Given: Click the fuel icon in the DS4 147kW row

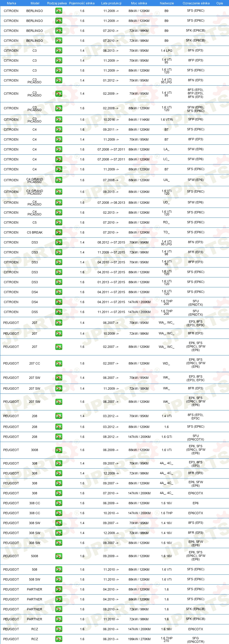Looking at the screenshot, I should point(59,302).
